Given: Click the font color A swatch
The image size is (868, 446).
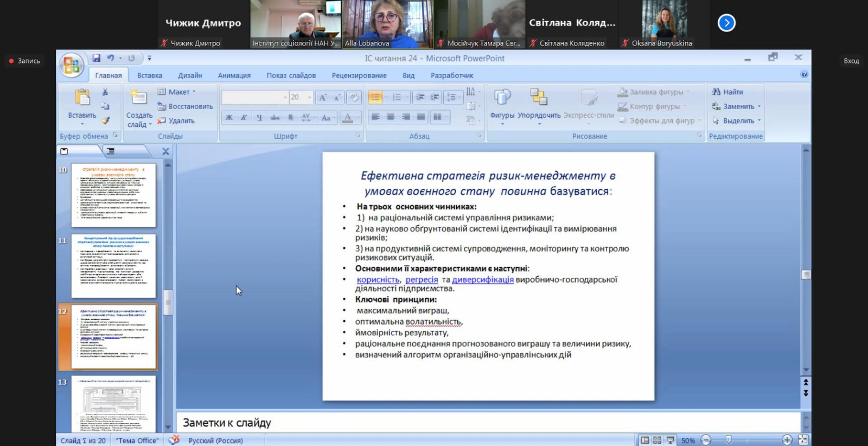Looking at the screenshot, I should (x=348, y=117).
